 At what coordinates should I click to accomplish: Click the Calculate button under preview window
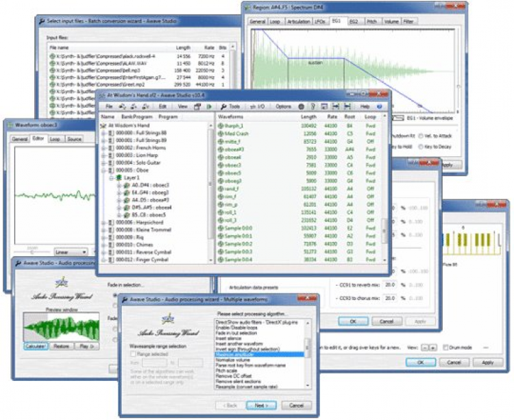pos(36,346)
